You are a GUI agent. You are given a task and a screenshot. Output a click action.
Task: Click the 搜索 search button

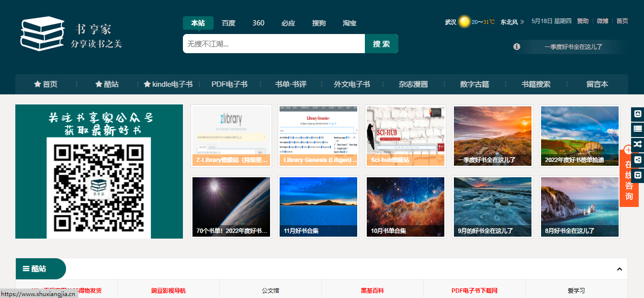pyautogui.click(x=382, y=44)
